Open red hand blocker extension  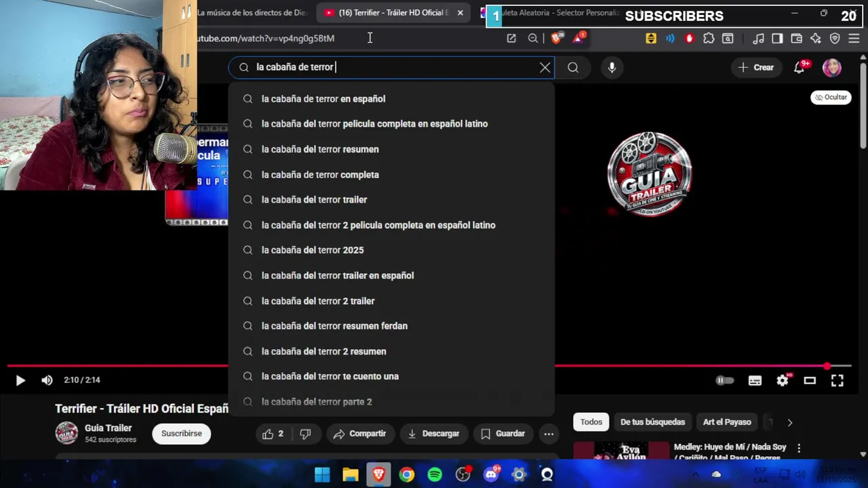click(690, 39)
